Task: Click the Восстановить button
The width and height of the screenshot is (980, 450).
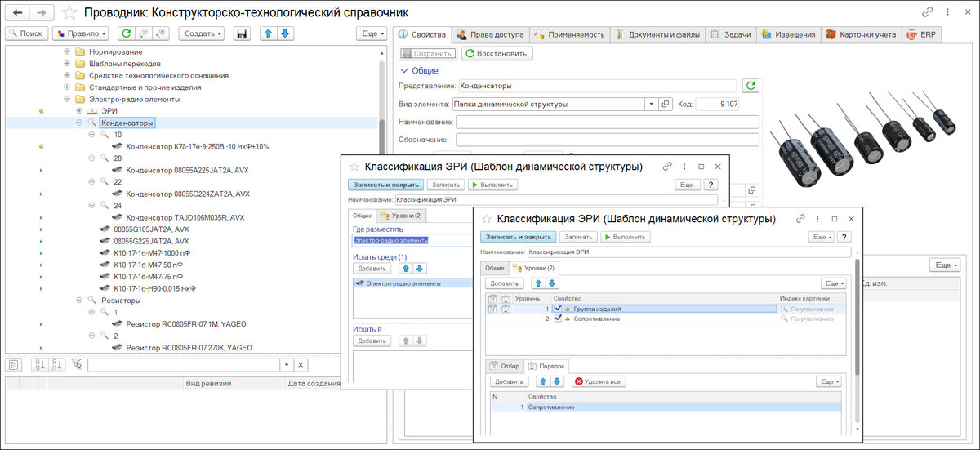Action: (x=497, y=53)
